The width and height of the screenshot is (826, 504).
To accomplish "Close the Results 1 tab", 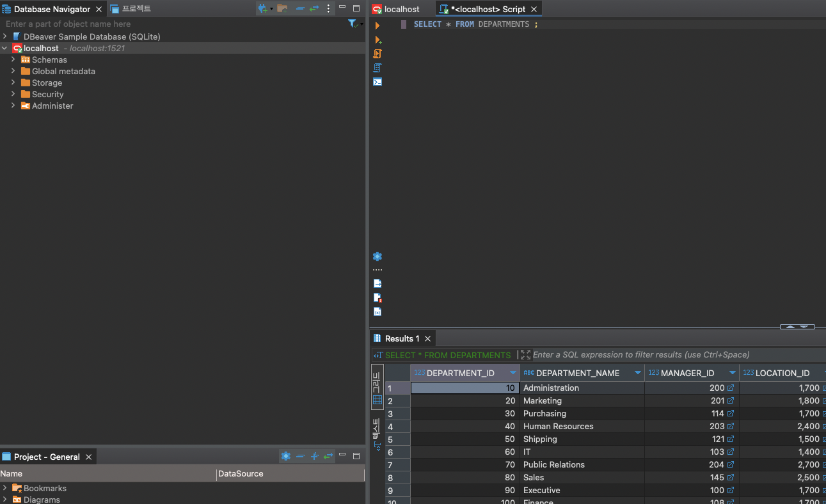I will click(427, 338).
